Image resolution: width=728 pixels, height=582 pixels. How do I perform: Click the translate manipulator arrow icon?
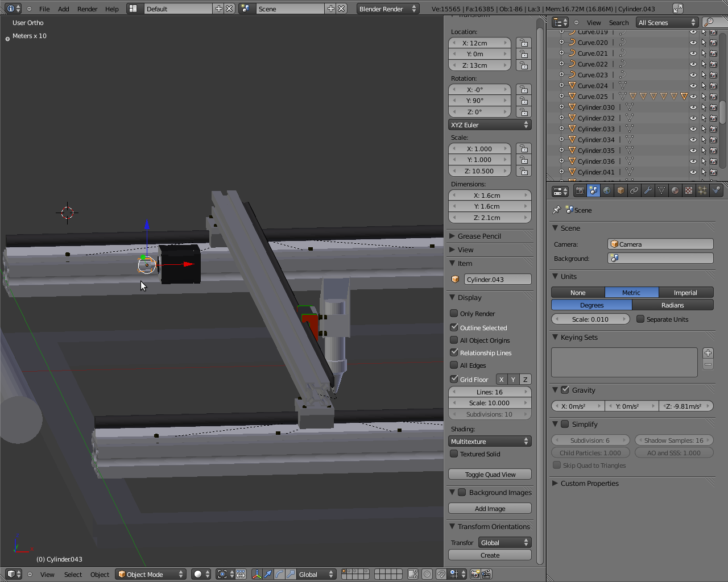[x=268, y=574]
